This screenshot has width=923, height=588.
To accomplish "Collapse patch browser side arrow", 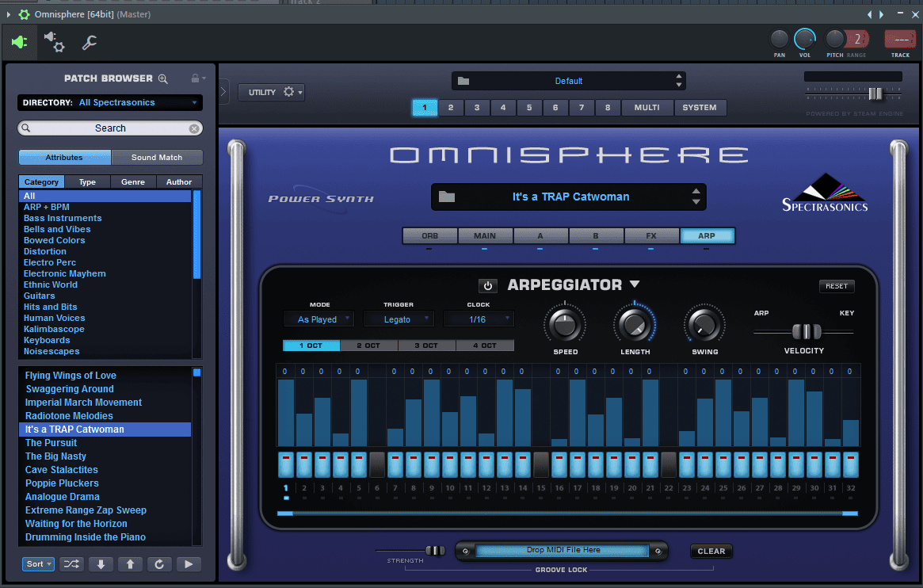I will pos(223,92).
